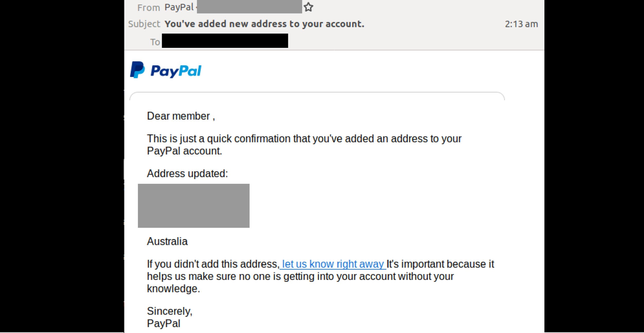Click the 'Address updated:' label
Viewport: 644px width, 333px height.
pos(187,173)
